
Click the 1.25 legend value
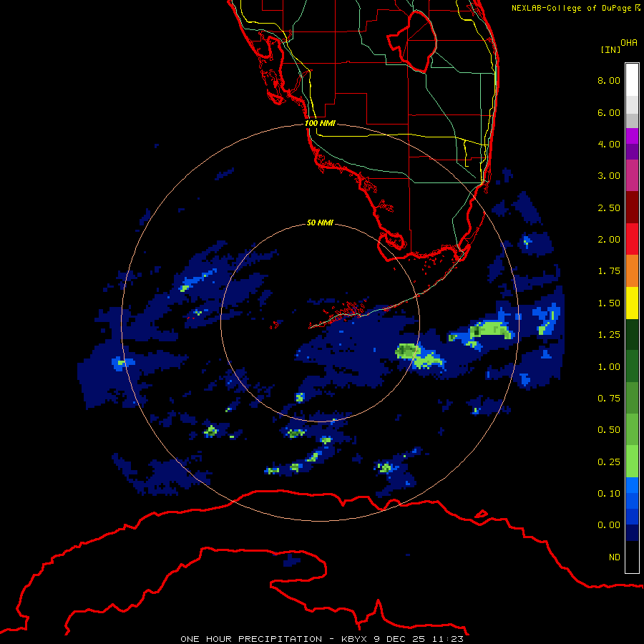coord(609,335)
